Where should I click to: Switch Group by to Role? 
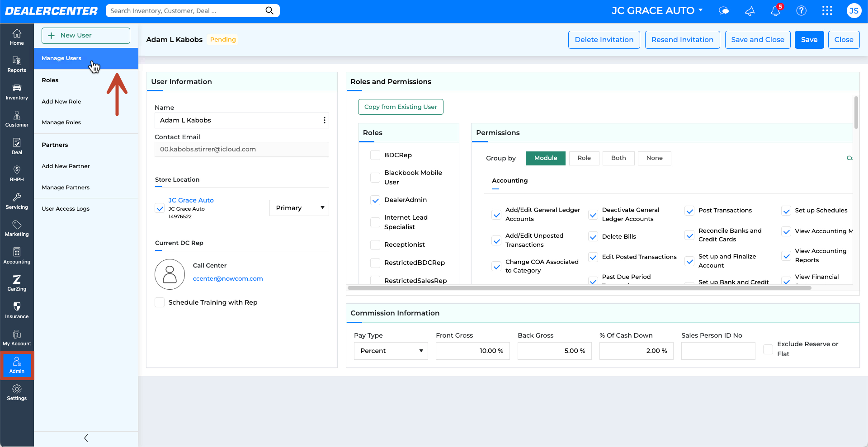(x=584, y=158)
